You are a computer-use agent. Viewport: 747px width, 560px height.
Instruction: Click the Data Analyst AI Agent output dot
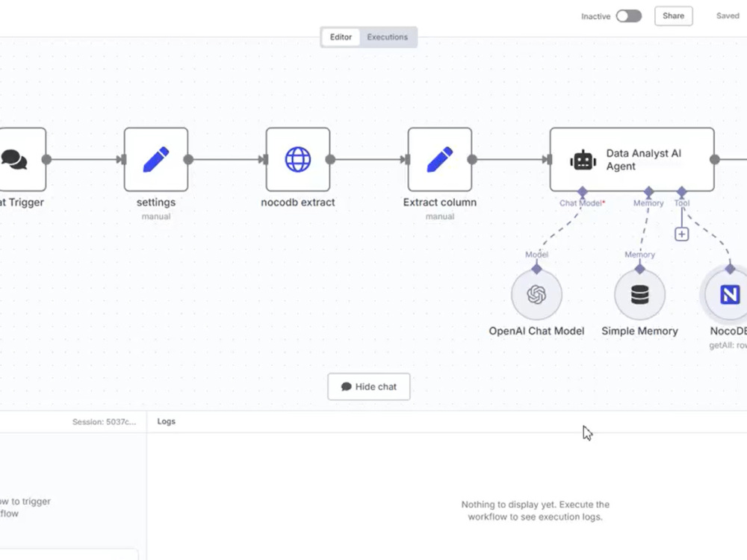pyautogui.click(x=715, y=160)
